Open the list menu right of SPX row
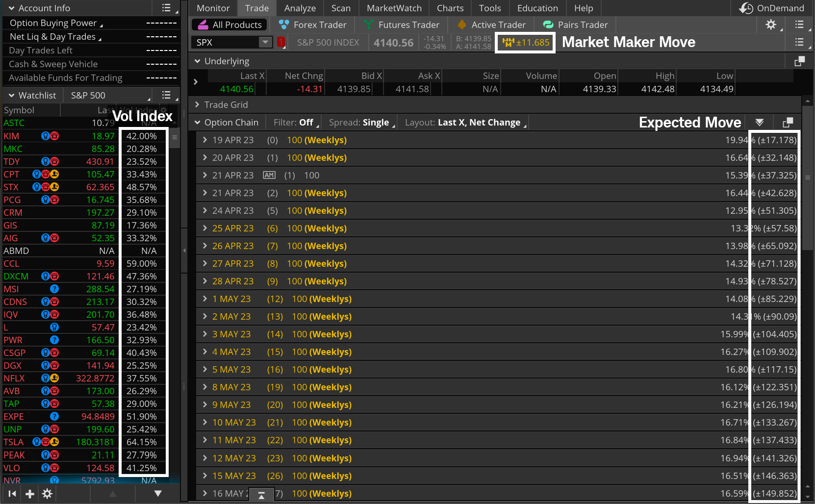This screenshot has width=815, height=504. click(x=799, y=42)
